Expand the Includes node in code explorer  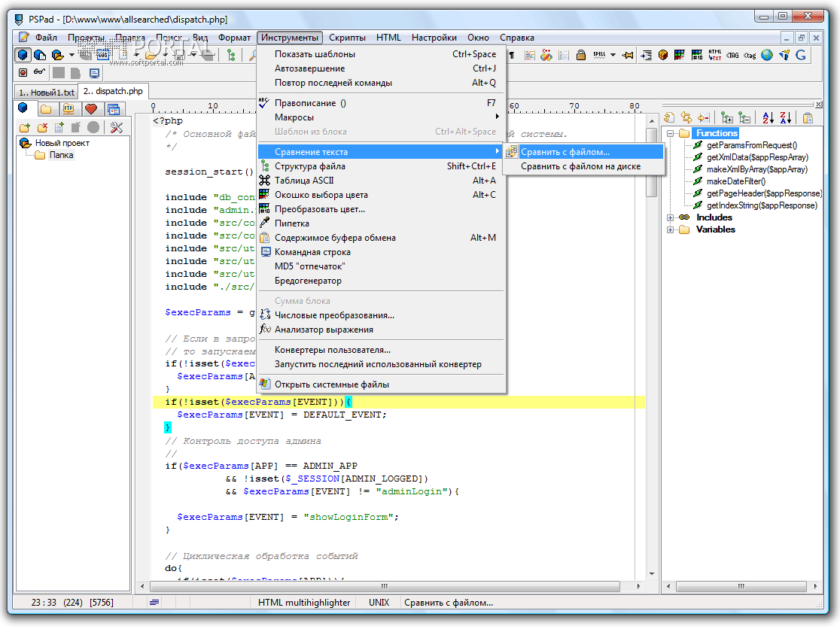pyautogui.click(x=669, y=217)
